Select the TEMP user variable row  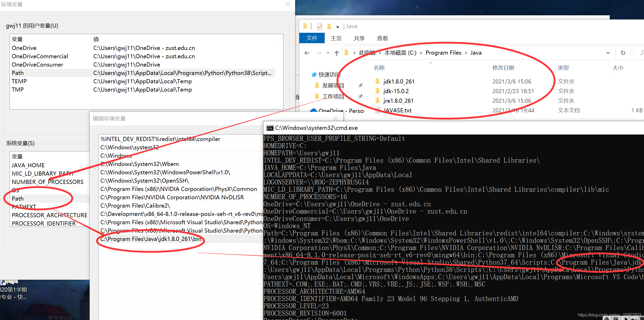[x=142, y=81]
